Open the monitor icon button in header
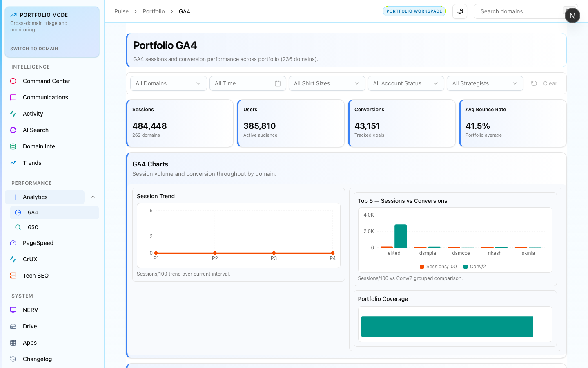Viewport: 588px width, 368px height. pos(460,11)
